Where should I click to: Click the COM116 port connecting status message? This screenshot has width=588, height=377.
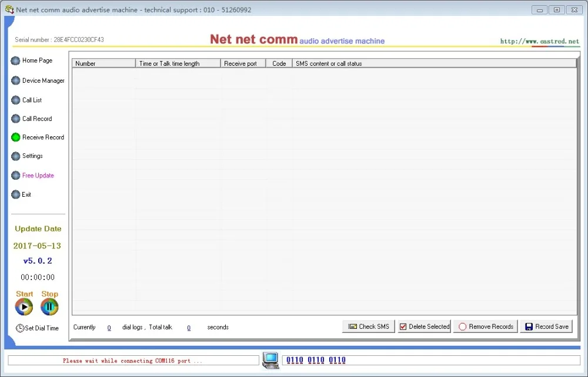(x=133, y=361)
